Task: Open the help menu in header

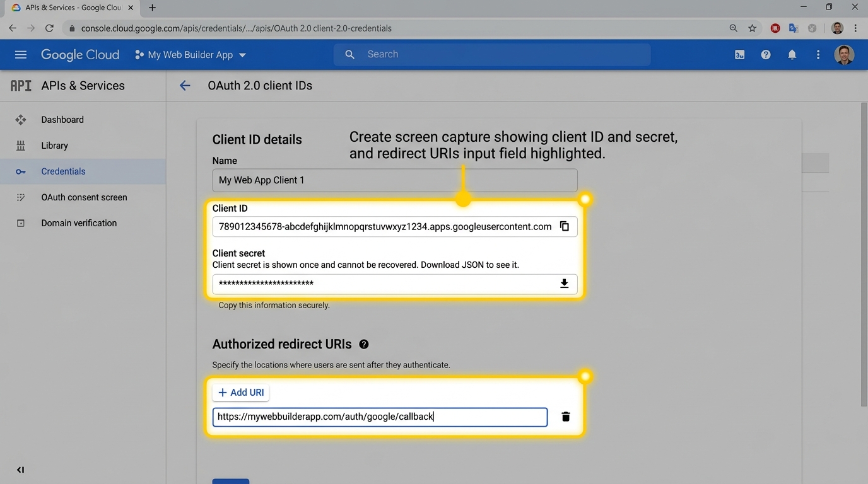Action: (x=765, y=55)
